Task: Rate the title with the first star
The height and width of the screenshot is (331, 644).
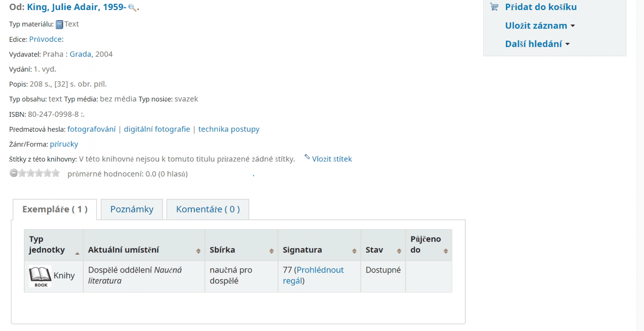Action: pyautogui.click(x=22, y=173)
